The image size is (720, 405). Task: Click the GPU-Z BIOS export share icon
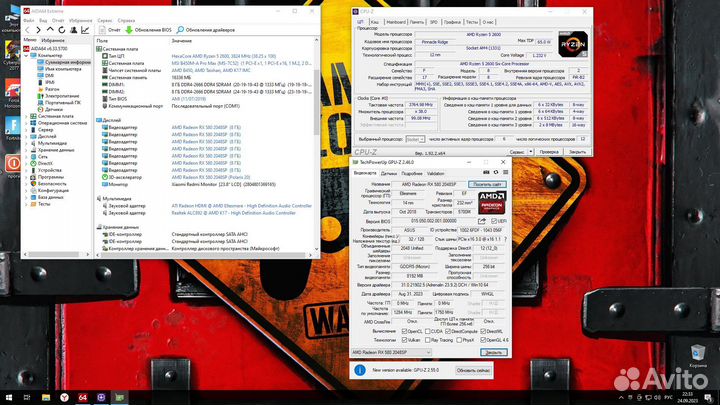click(x=482, y=221)
